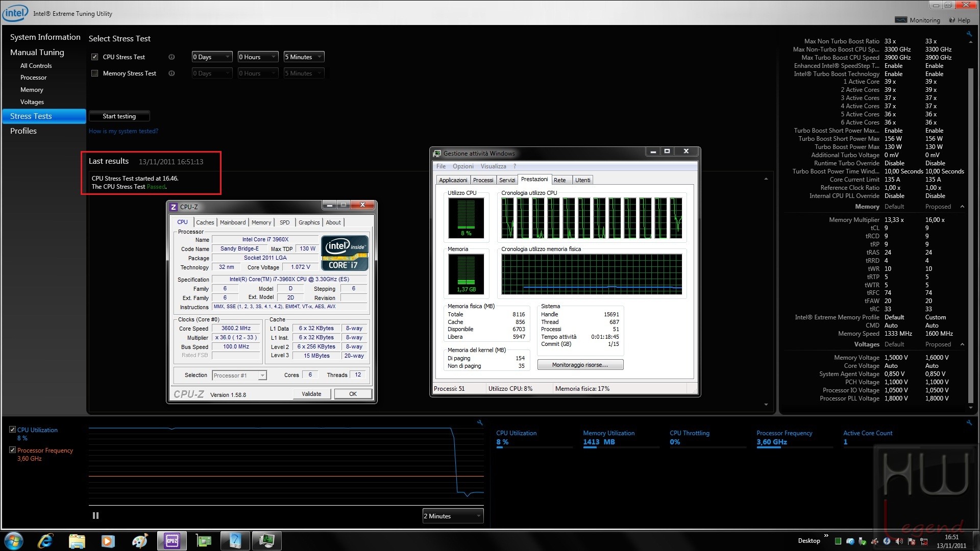980x551 pixels.
Task: Click Start testing button
Action: 119,116
